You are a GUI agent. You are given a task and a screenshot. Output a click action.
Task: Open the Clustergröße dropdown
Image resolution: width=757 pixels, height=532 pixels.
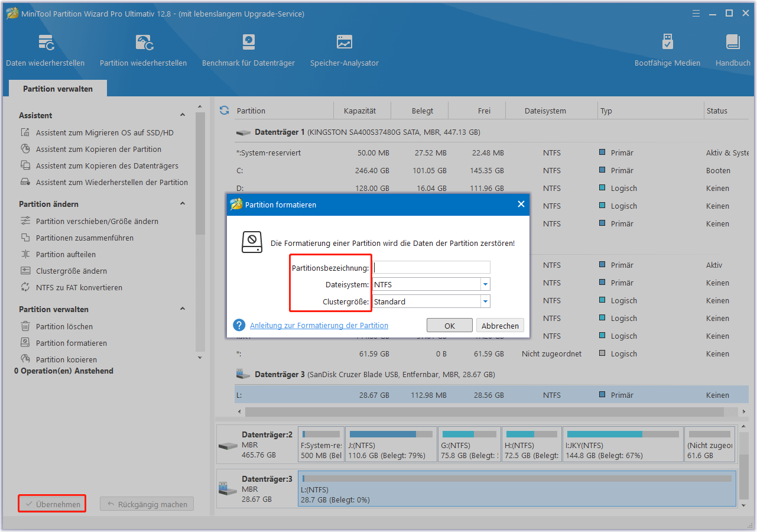pos(485,301)
